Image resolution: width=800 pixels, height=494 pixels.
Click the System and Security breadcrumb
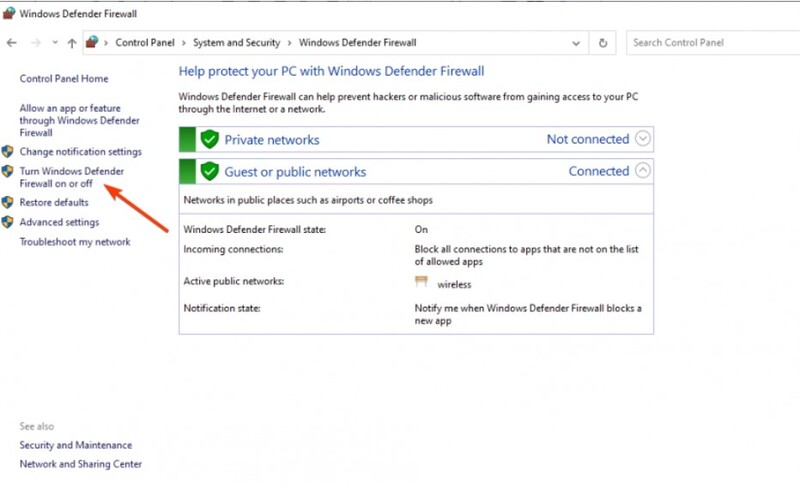pyautogui.click(x=237, y=43)
